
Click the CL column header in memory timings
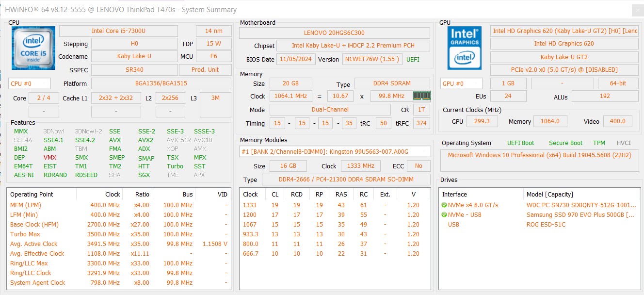point(275,194)
